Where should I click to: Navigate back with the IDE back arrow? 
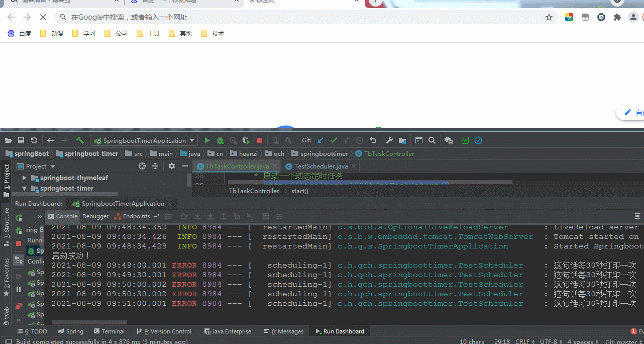click(x=51, y=141)
